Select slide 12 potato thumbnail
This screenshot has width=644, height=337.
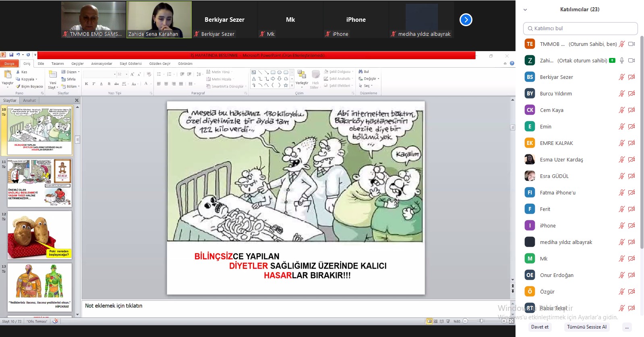(x=39, y=235)
